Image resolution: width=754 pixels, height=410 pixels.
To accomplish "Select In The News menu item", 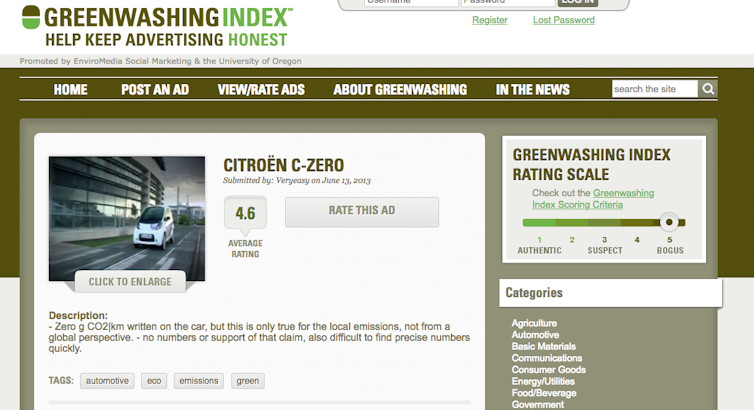I will point(532,90).
